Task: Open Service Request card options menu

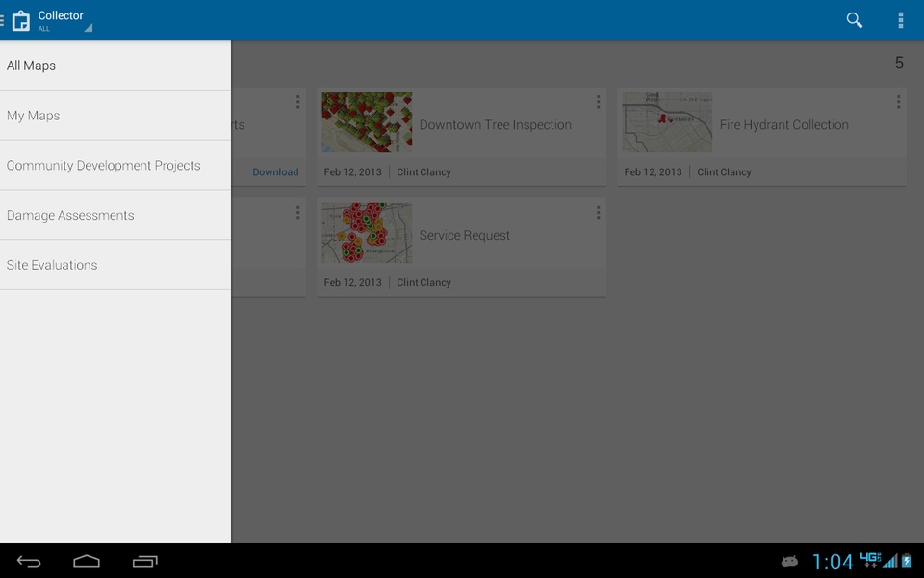Action: tap(598, 212)
